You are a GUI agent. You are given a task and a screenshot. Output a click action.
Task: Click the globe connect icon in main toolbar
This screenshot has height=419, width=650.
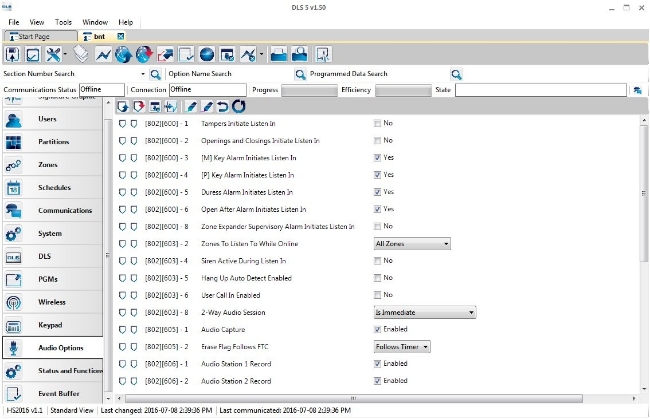click(124, 54)
